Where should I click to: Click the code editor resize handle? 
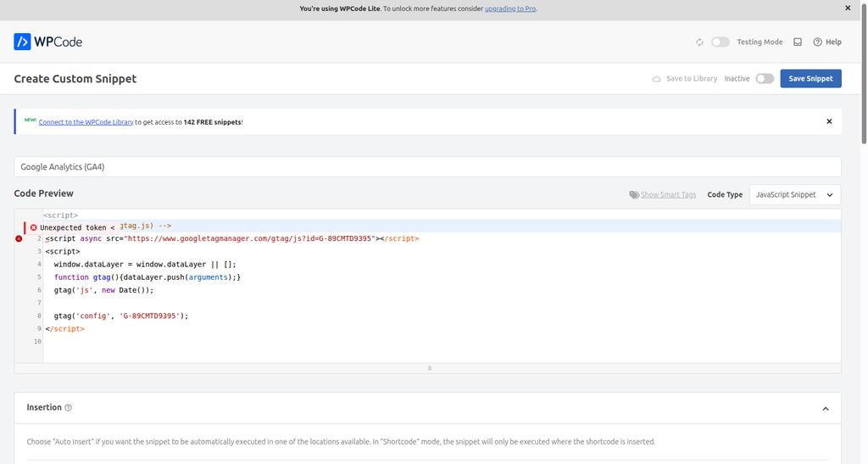point(430,368)
